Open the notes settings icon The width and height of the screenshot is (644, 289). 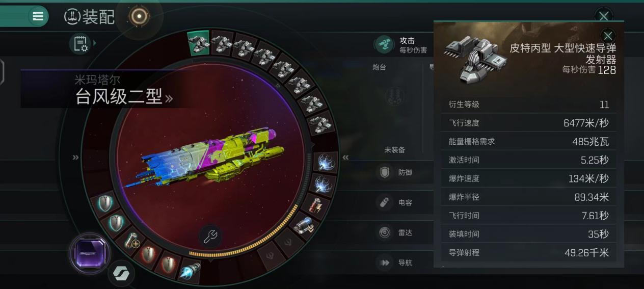(81, 44)
